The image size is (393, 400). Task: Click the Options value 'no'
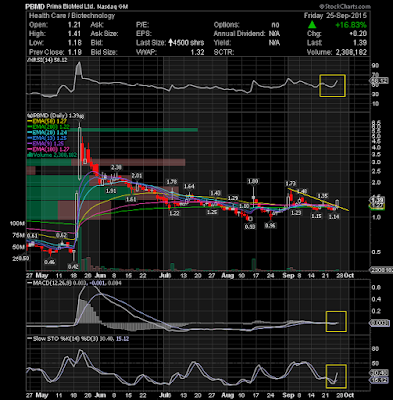pos(275,25)
